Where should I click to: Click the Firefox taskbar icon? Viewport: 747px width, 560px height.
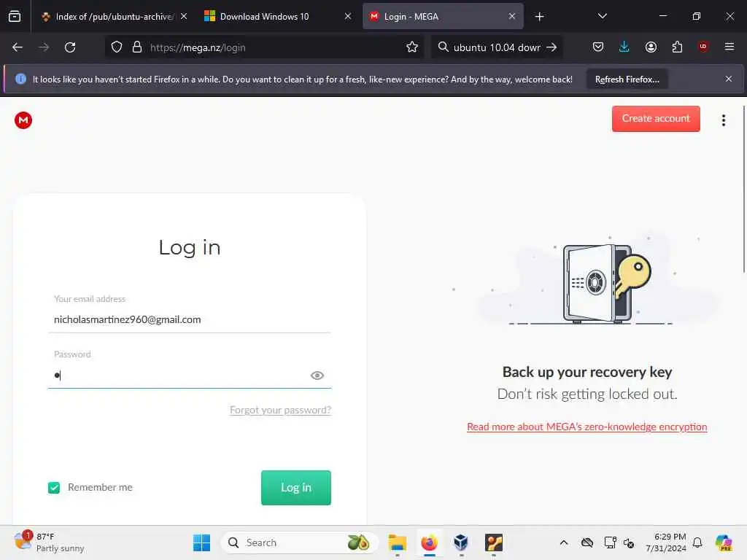tap(429, 542)
